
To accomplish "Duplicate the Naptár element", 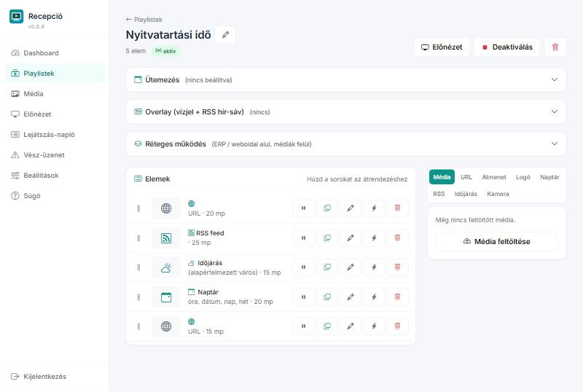I will point(327,297).
